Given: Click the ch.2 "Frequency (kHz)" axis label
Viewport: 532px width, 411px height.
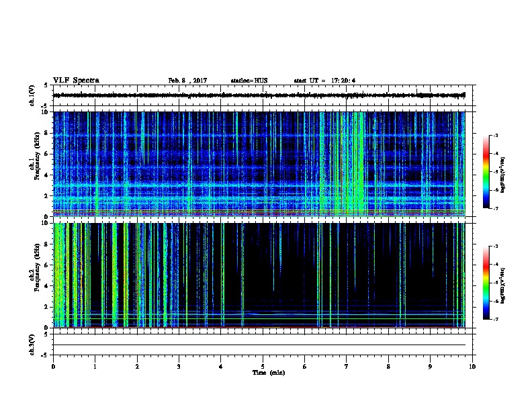Looking at the screenshot, I should (37, 267).
